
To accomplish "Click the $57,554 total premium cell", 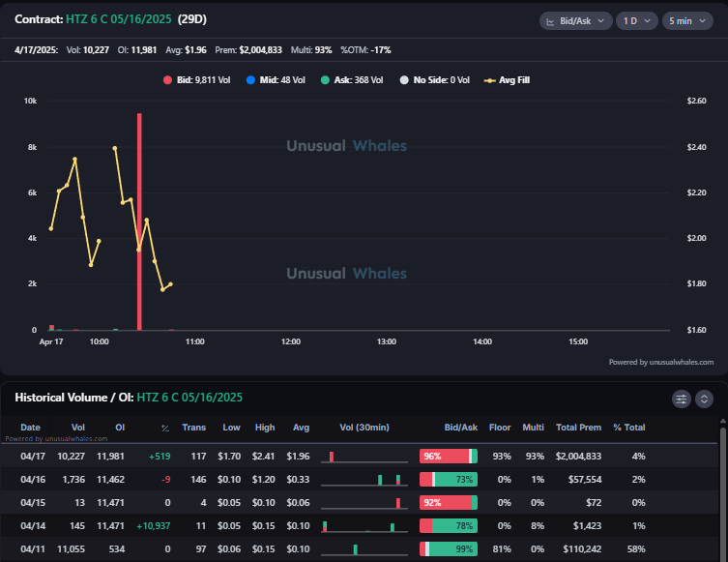I will coord(585,480).
